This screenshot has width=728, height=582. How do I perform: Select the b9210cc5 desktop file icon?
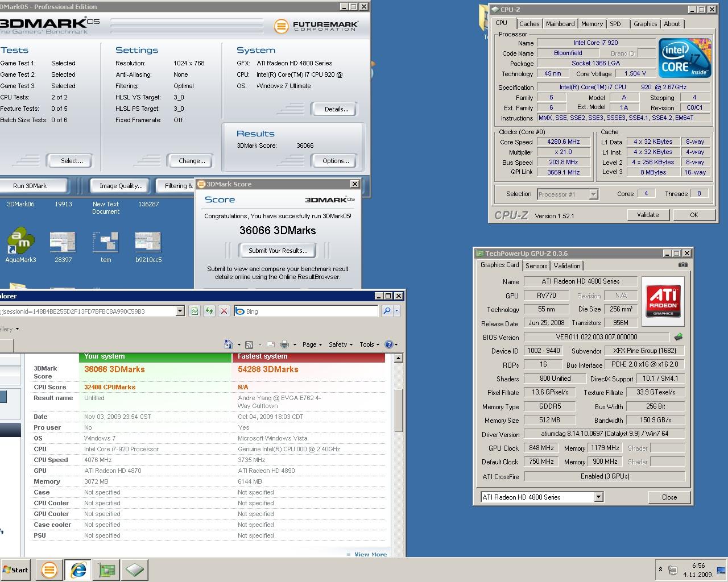click(x=148, y=246)
